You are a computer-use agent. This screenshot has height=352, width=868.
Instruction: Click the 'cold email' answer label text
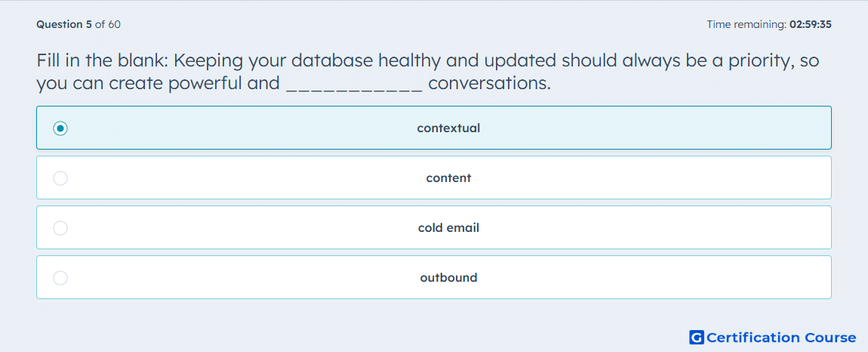[448, 228]
